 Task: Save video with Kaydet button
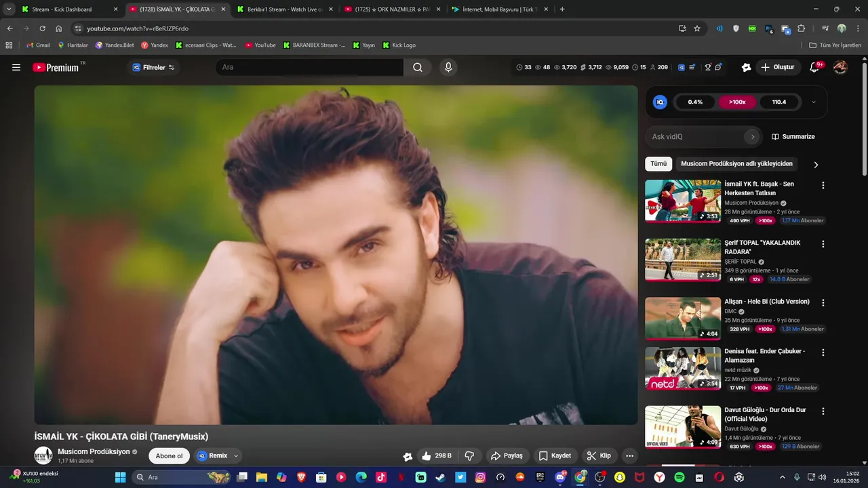tap(555, 456)
